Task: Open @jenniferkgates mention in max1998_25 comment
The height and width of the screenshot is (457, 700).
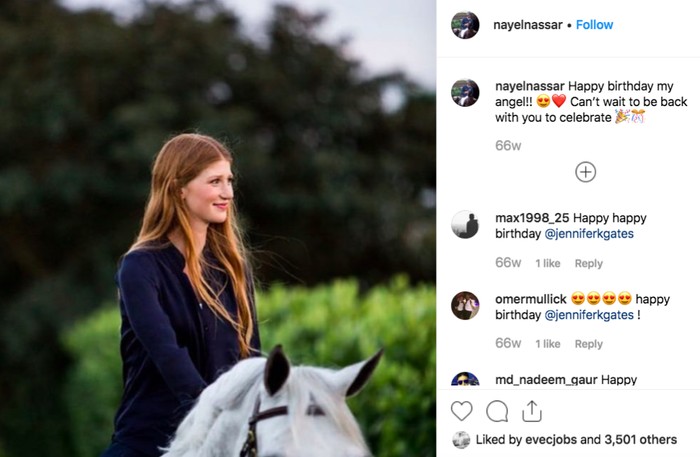Action: [589, 234]
